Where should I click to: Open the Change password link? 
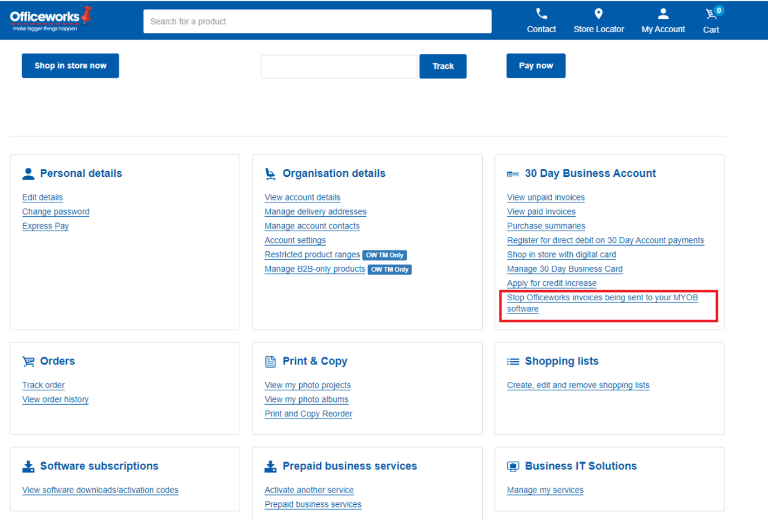pos(56,212)
